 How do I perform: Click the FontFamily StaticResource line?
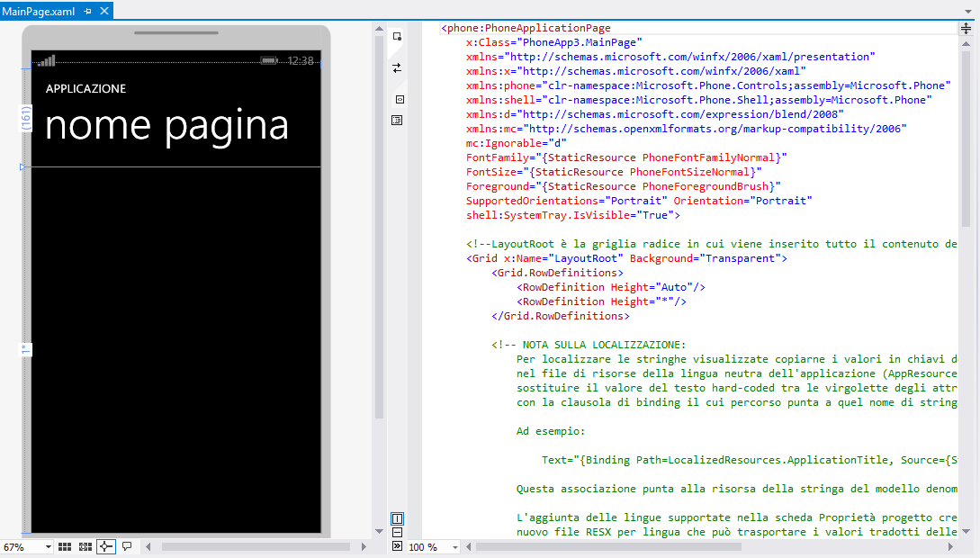[626, 157]
